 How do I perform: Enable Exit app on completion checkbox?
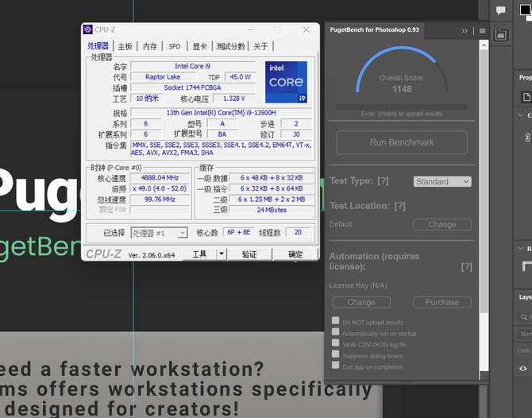tap(336, 365)
